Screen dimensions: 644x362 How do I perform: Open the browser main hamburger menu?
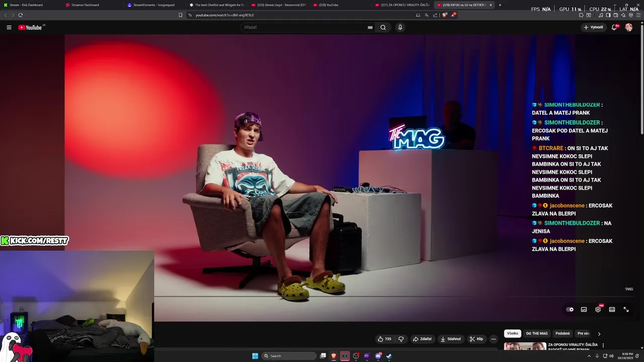[638, 15]
